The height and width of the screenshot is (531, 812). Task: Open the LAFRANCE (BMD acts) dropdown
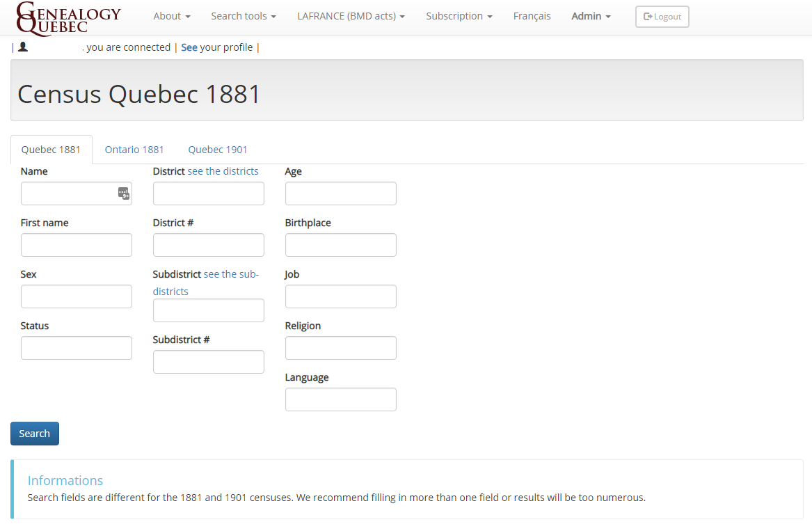pyautogui.click(x=351, y=16)
